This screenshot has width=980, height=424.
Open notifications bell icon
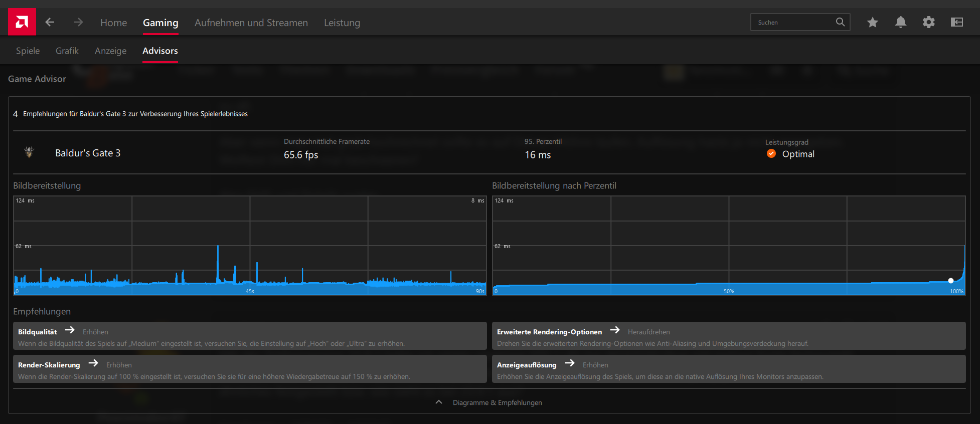coord(901,22)
